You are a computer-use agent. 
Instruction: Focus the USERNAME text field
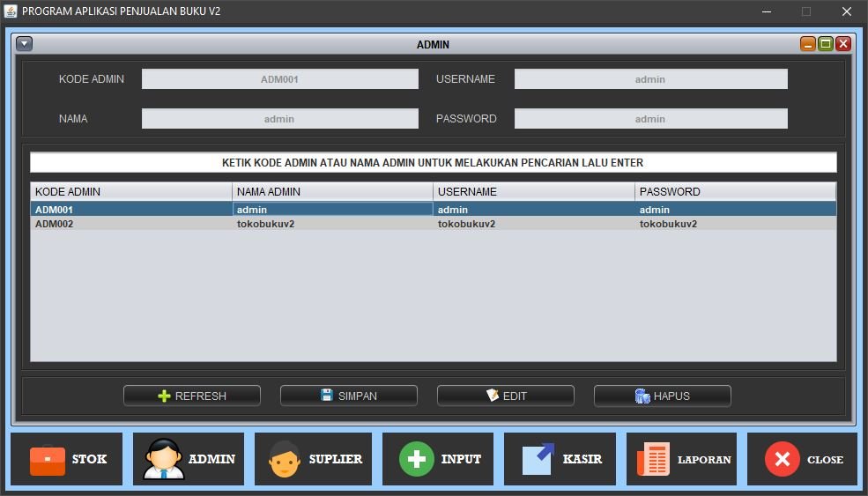(650, 79)
